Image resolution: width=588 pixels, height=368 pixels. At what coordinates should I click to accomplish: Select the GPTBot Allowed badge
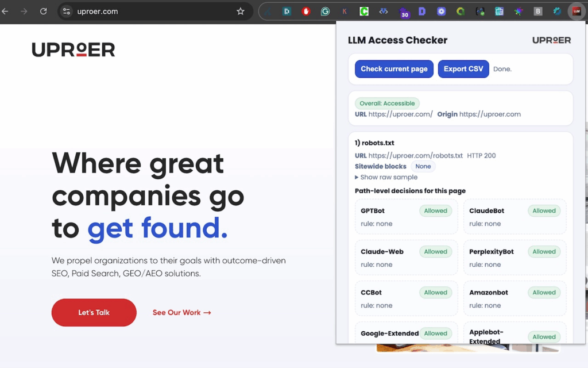click(x=435, y=210)
